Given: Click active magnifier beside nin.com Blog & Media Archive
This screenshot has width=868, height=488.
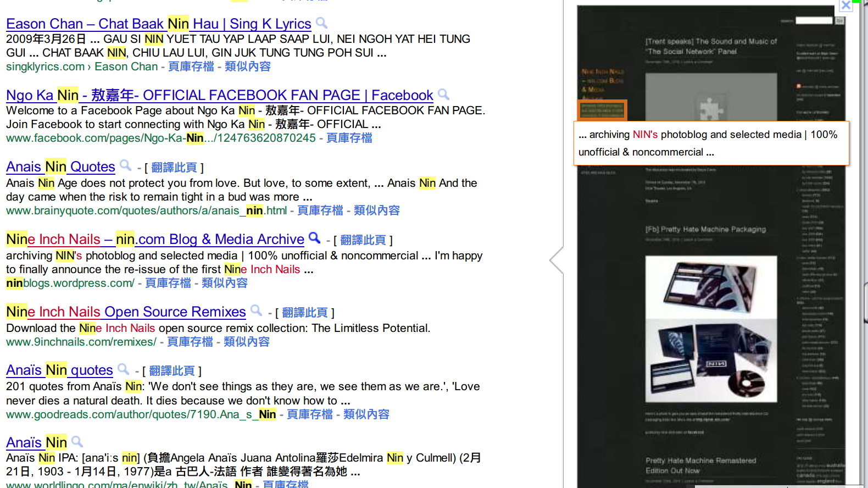Looking at the screenshot, I should (314, 238).
